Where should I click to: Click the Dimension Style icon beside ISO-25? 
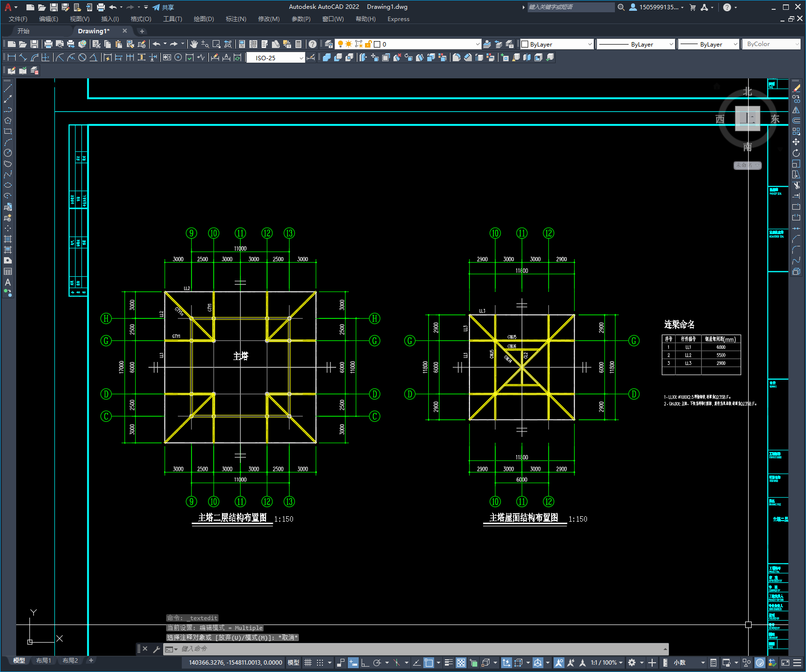(x=311, y=57)
